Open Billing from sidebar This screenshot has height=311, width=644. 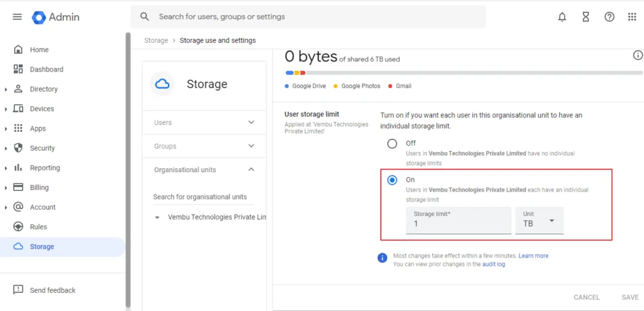click(x=39, y=187)
